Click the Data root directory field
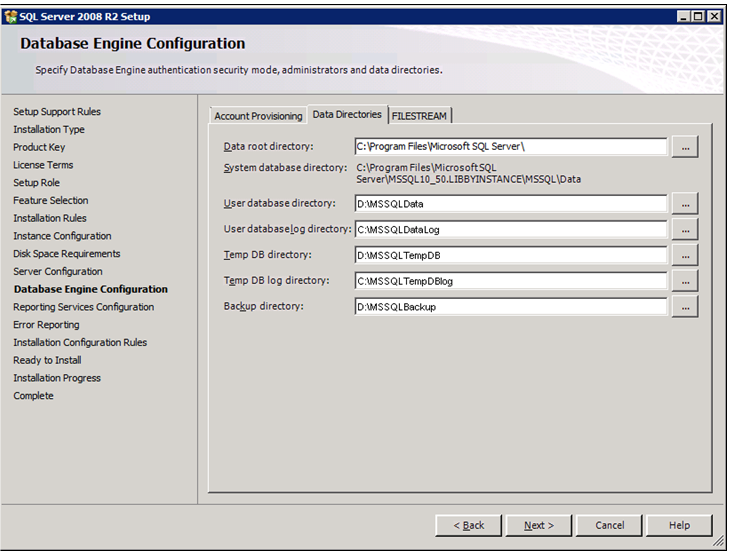Viewport: 729px width, 553px height. coord(510,147)
